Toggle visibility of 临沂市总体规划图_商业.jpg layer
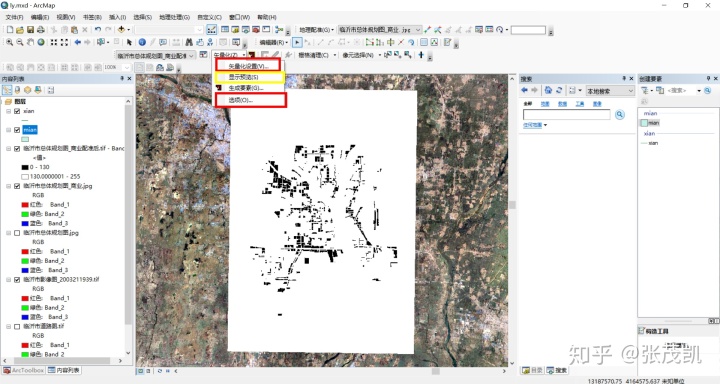 click(x=17, y=186)
